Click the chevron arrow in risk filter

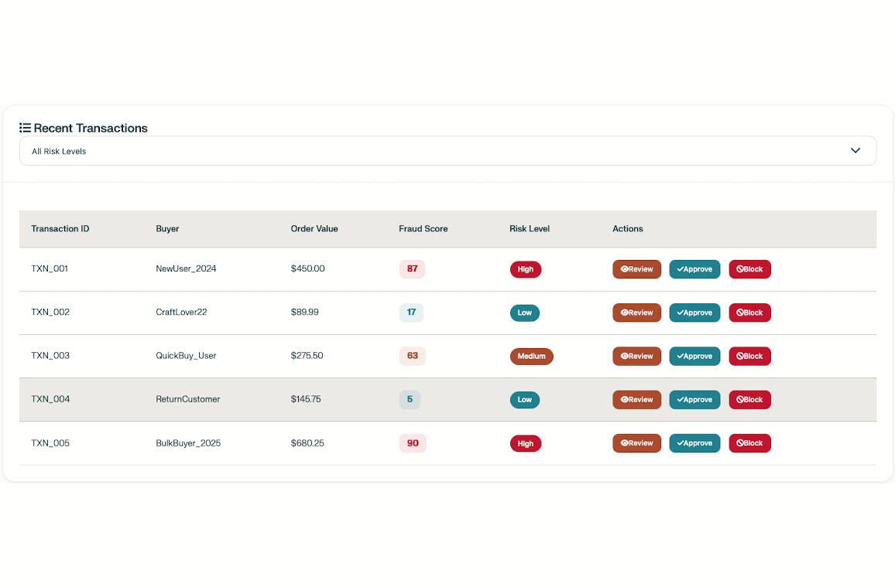tap(855, 151)
